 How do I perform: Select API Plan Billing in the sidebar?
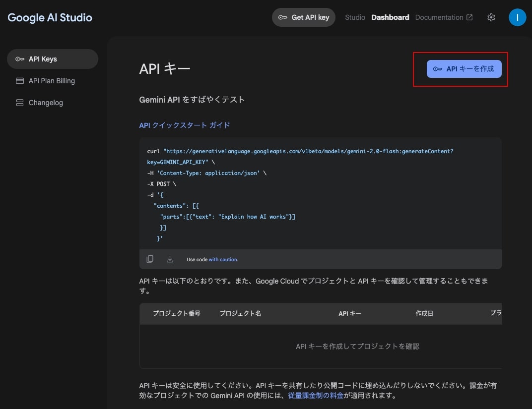click(52, 81)
